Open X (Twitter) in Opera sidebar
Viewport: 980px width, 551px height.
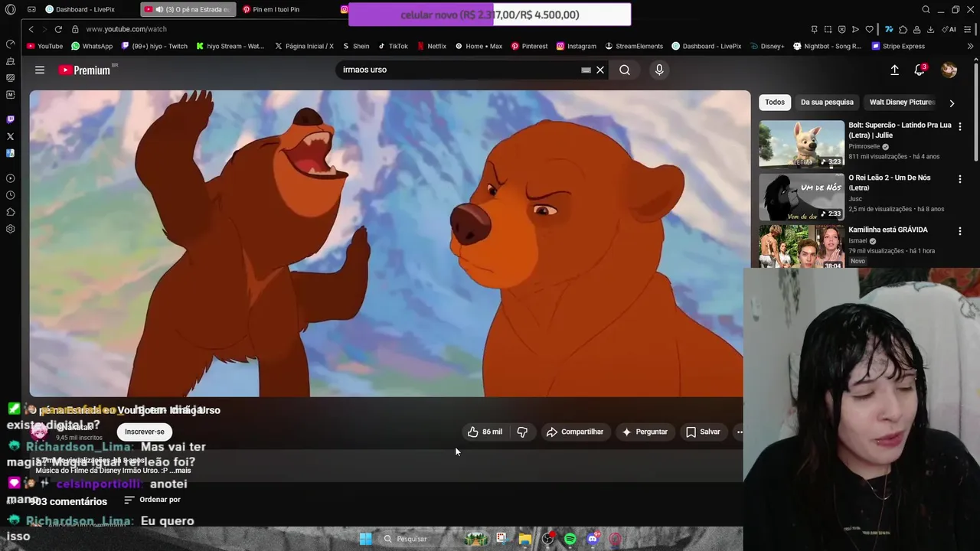point(10,136)
